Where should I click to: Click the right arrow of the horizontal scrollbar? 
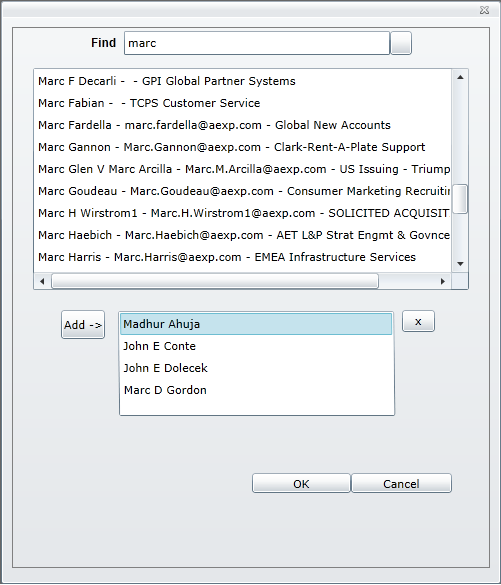tap(443, 281)
